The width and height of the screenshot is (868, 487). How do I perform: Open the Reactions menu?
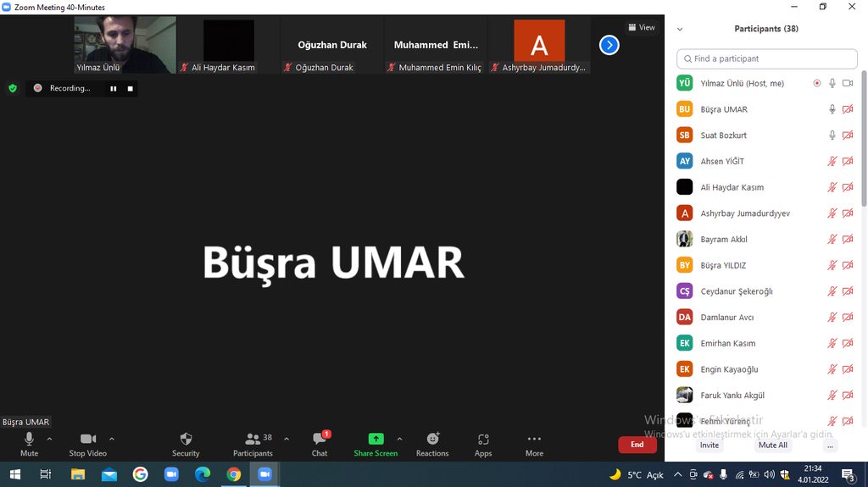coord(432,444)
